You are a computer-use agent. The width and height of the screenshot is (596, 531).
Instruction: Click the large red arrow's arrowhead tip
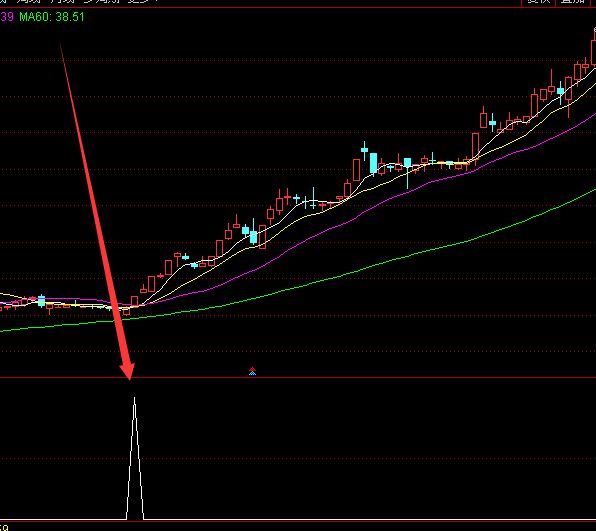[x=130, y=379]
